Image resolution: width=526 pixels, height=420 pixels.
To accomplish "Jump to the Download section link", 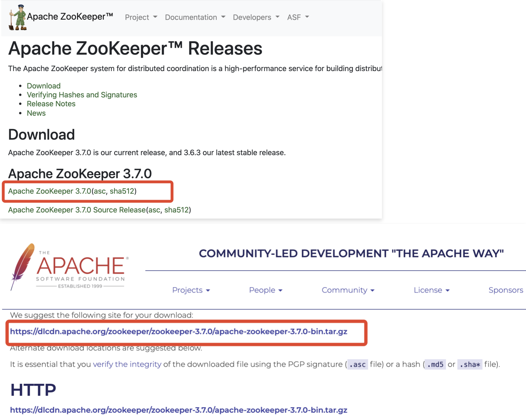I will click(44, 86).
